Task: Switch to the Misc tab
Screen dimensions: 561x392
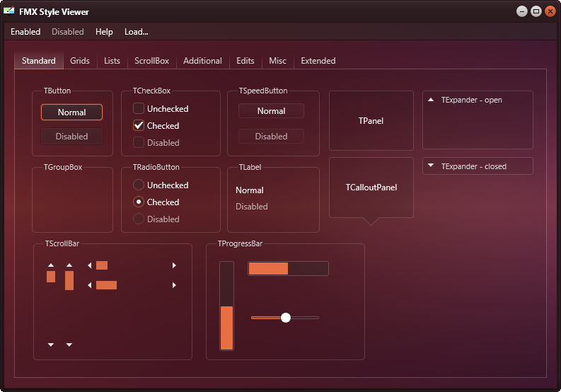Action: point(277,61)
